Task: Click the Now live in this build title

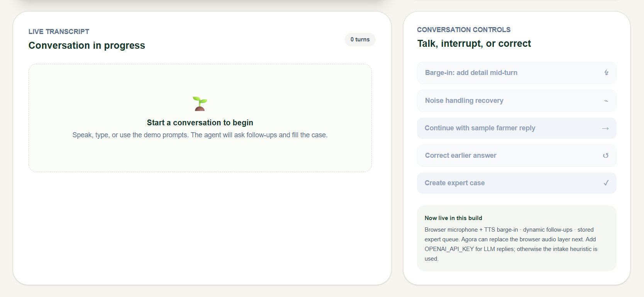Action: point(453,218)
